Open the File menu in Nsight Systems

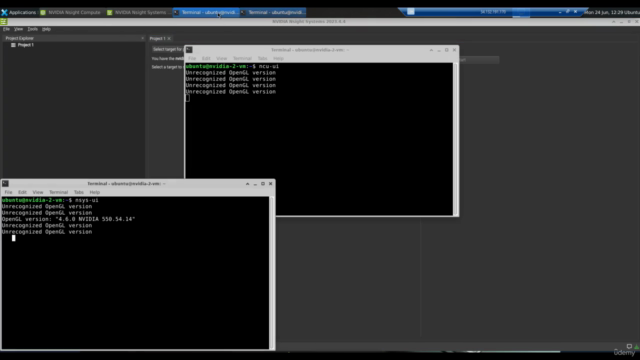point(6,29)
